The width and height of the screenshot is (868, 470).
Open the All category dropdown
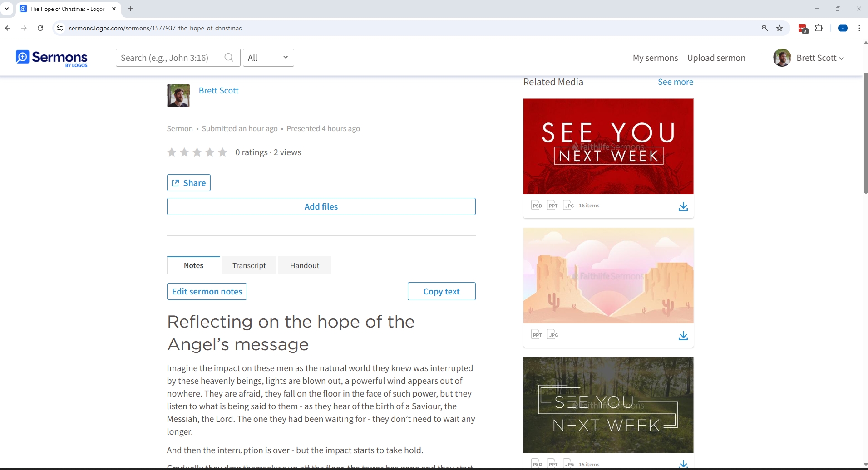(268, 58)
